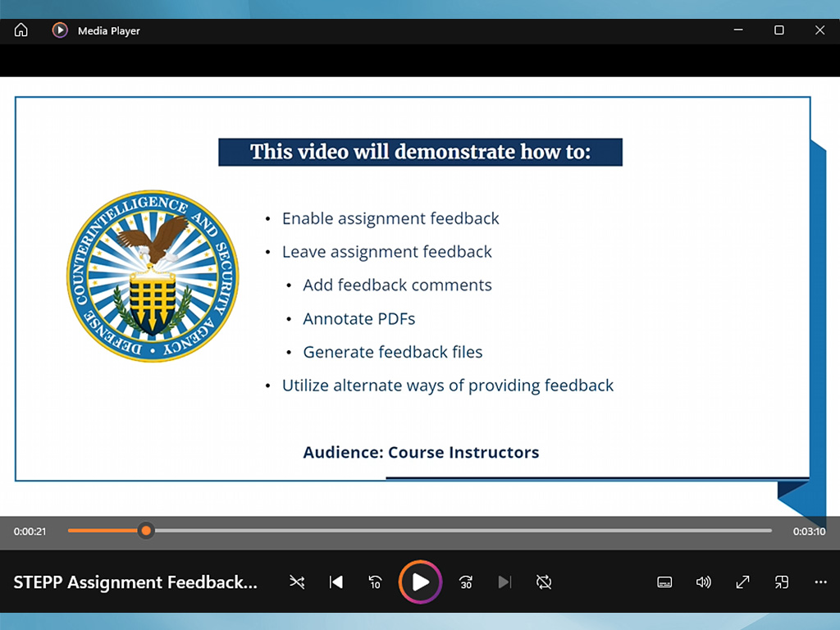
Task: Toggle shuffle playback mode
Action: pyautogui.click(x=297, y=582)
